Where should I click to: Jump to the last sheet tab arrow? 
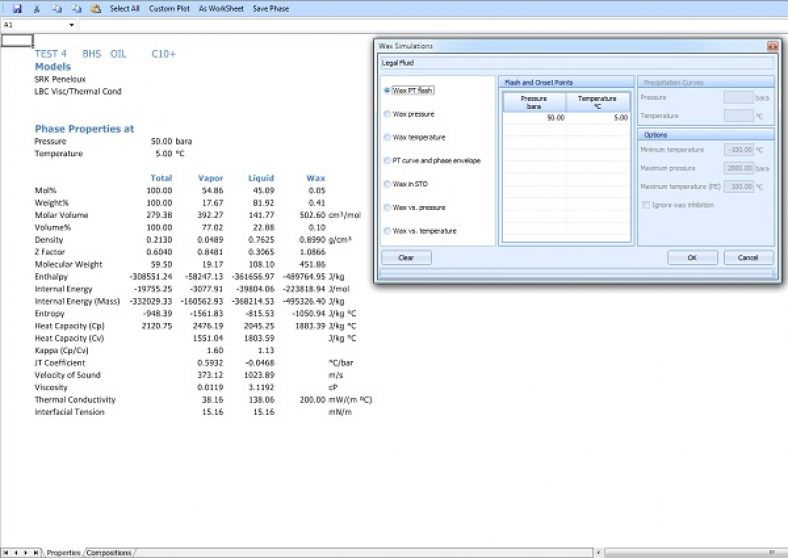tap(37, 552)
